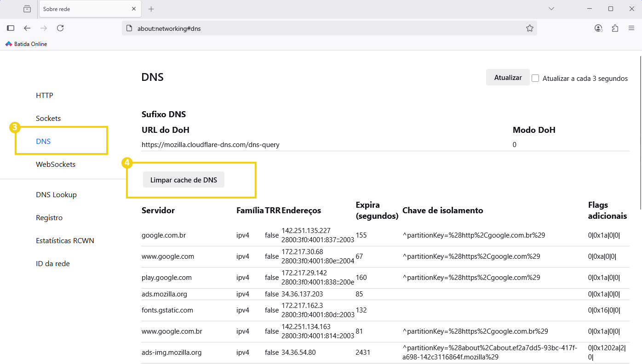Viewport: 642px width, 364px height.
Task: Close the Sobre rede tab
Action: coord(134,9)
